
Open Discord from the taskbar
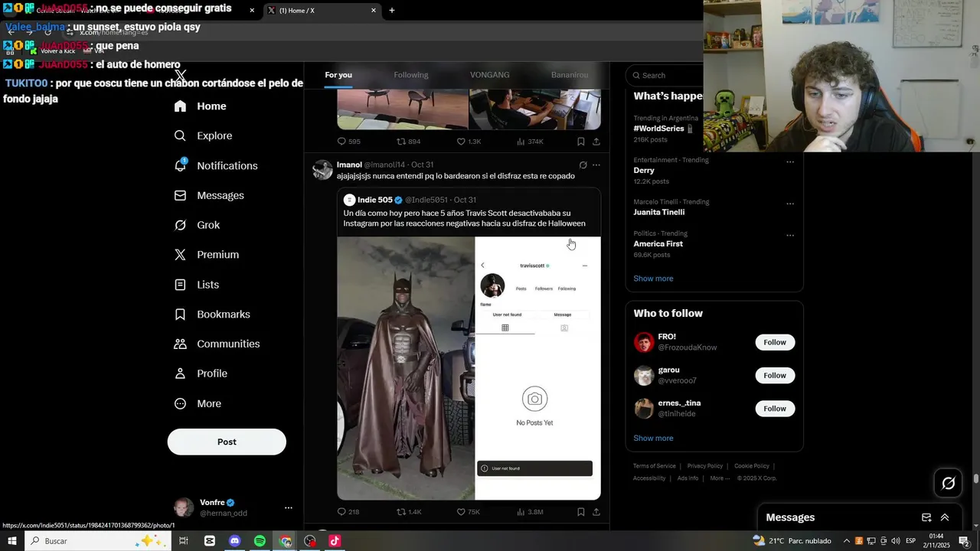(x=235, y=541)
